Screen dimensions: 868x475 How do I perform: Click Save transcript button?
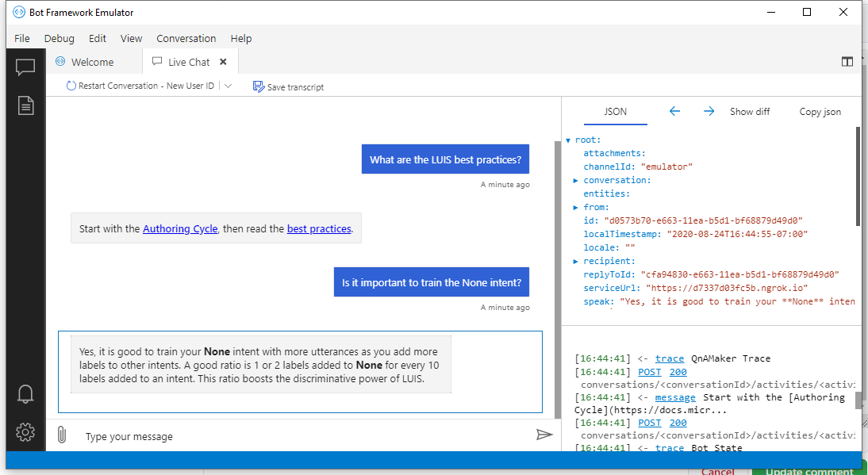(289, 86)
